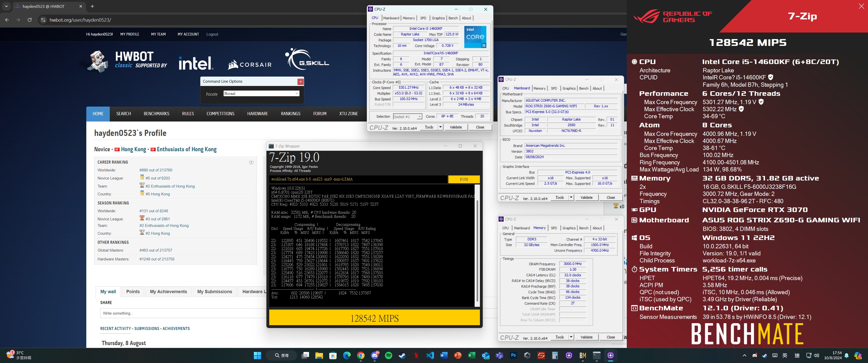The width and height of the screenshot is (868, 363).
Task: Open the Bench tab in the CPU-Z Mainboard window
Action: tap(584, 88)
